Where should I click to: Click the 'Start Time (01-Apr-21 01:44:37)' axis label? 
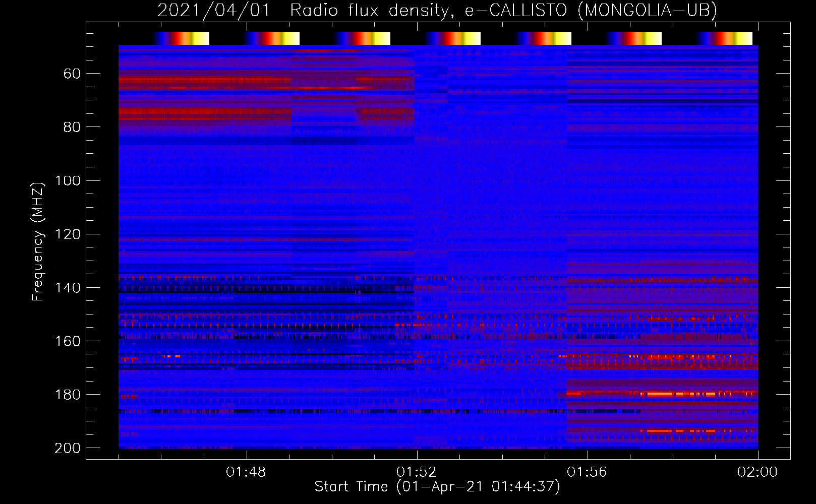click(x=437, y=486)
